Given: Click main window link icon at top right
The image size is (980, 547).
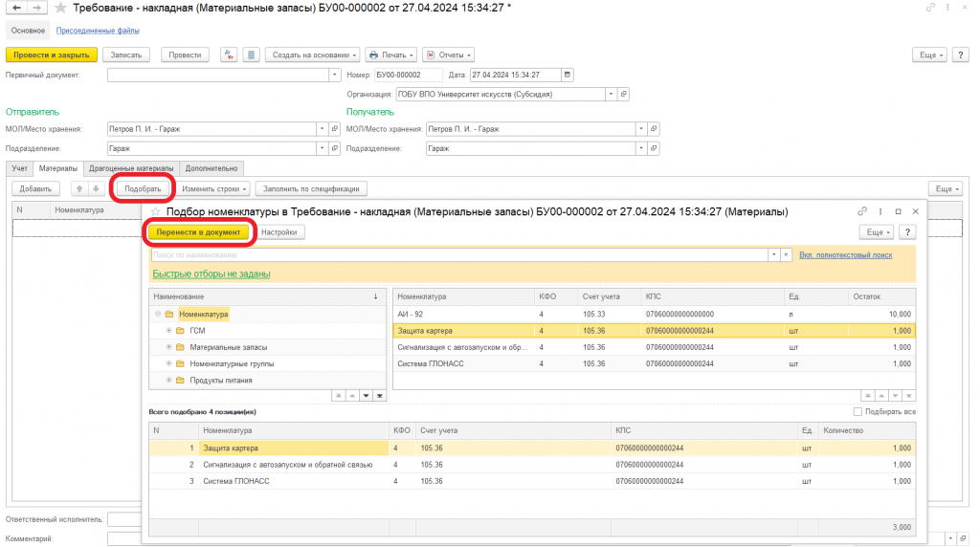Looking at the screenshot, I should click(x=930, y=8).
